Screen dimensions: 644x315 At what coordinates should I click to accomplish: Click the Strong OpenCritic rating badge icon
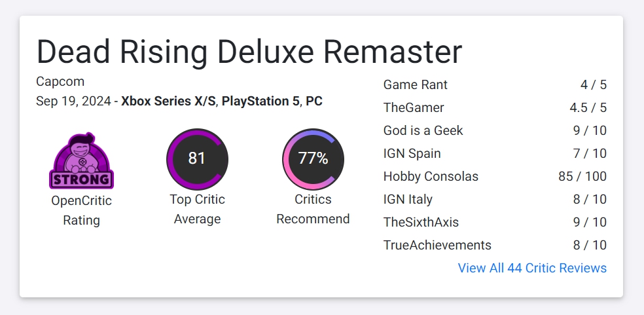(81, 161)
